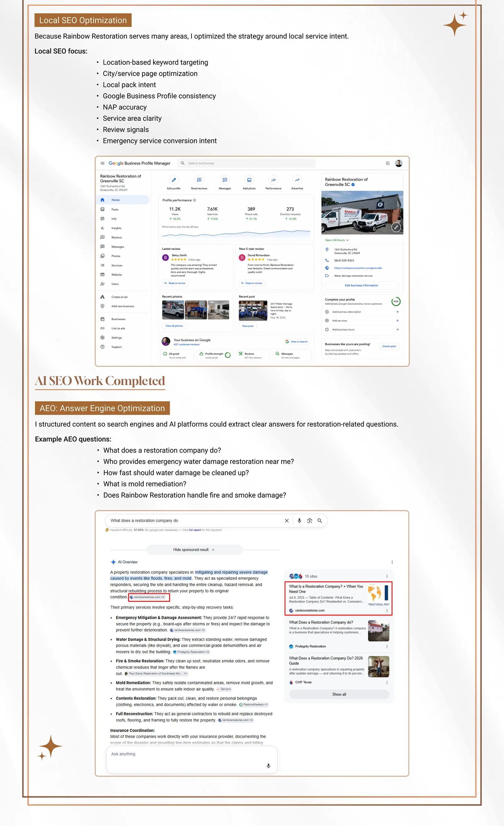The height and width of the screenshot is (826, 504).
Task: Open the Google apps grid icon
Action: tap(388, 163)
